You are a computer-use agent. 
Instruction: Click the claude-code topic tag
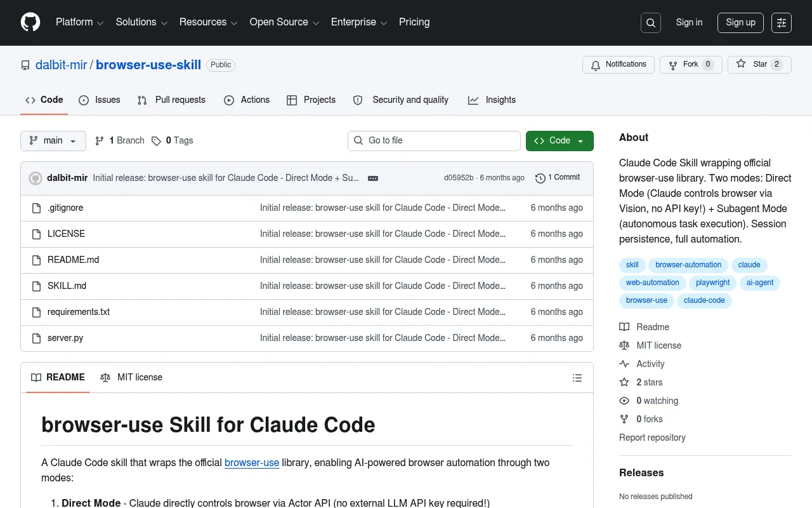pos(704,301)
